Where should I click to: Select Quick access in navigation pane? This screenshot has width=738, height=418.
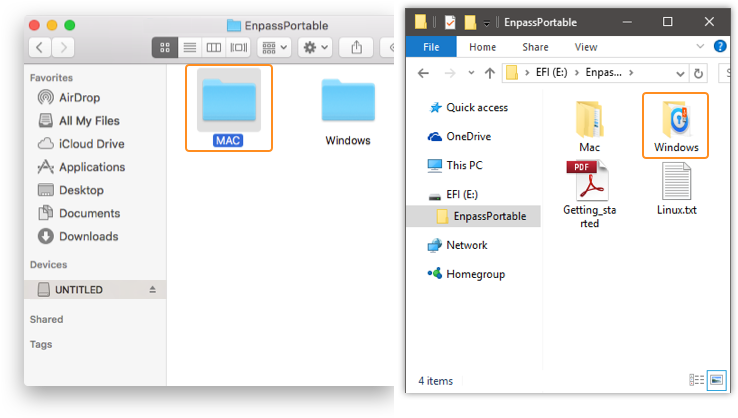476,108
